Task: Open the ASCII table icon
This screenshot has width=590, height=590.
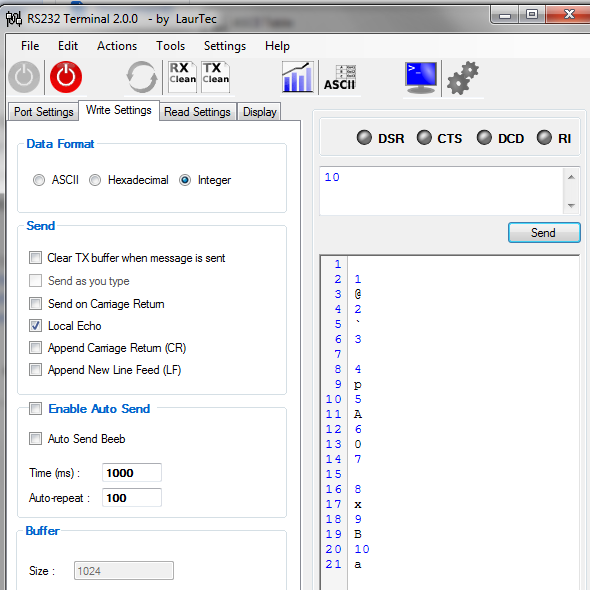Action: [x=340, y=78]
